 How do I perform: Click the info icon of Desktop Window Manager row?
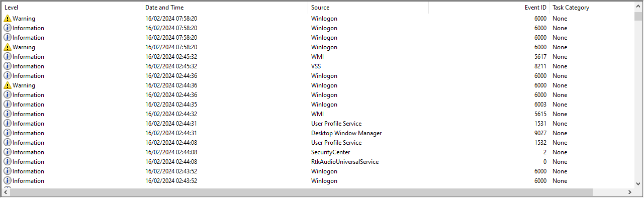[8, 133]
